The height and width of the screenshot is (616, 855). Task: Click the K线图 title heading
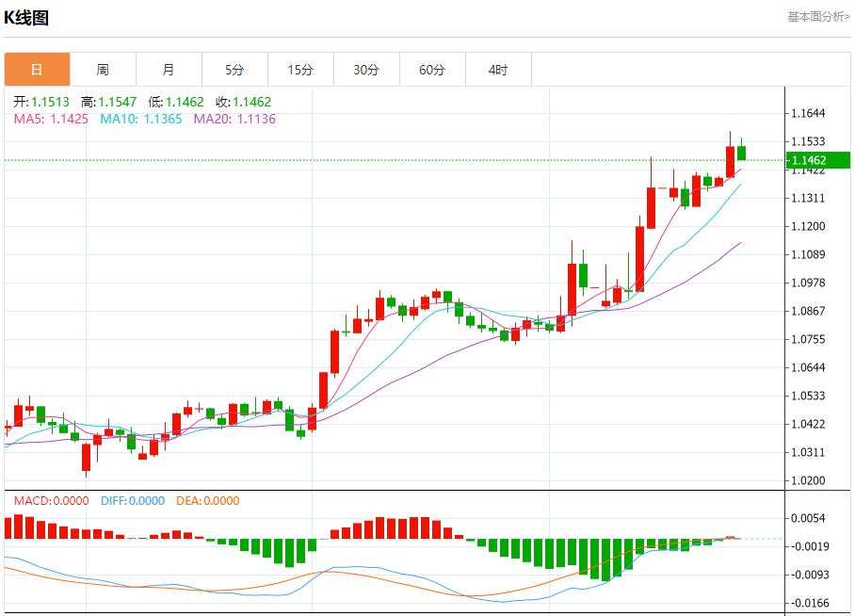coord(26,18)
